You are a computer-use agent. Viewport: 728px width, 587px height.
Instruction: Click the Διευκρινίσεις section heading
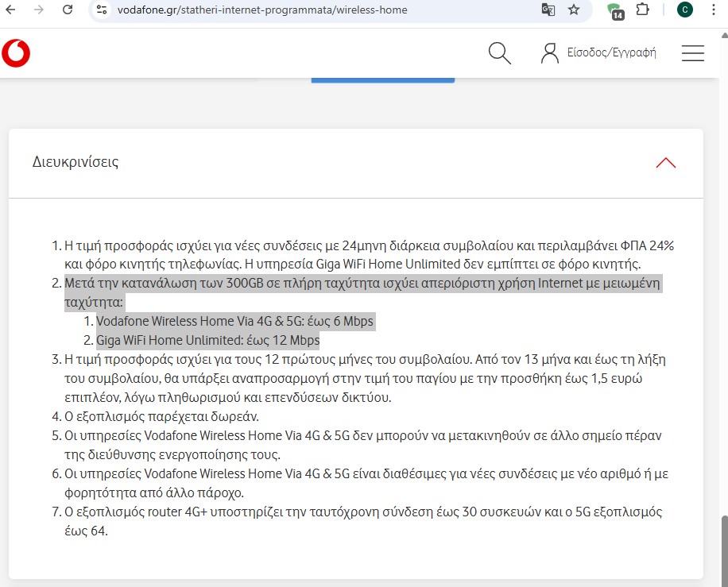point(76,162)
